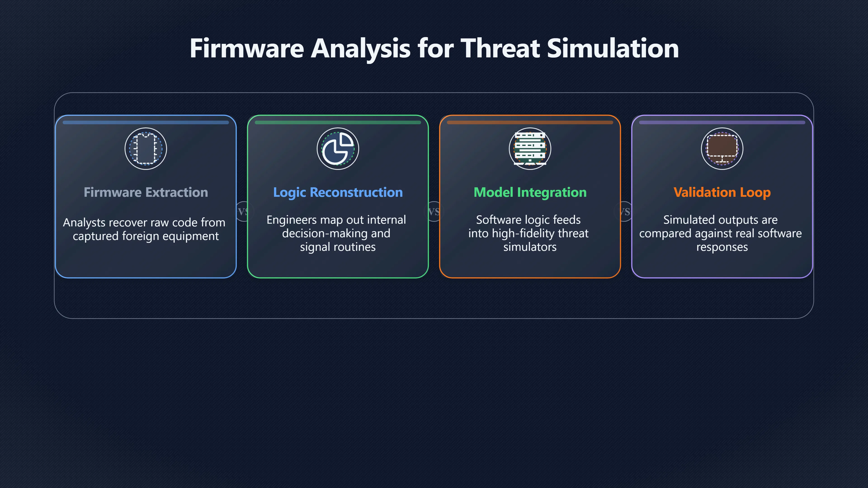868x488 pixels.
Task: Click text 'Engineers map out internal decision-making and signal routines'
Action: point(336,233)
